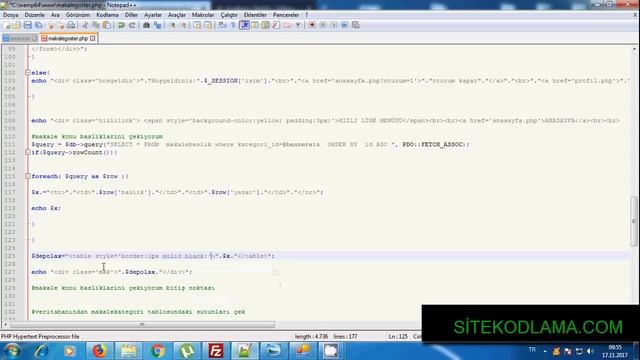Click the horizontal scrollbar thumb
The image size is (640, 360).
[x=142, y=324]
